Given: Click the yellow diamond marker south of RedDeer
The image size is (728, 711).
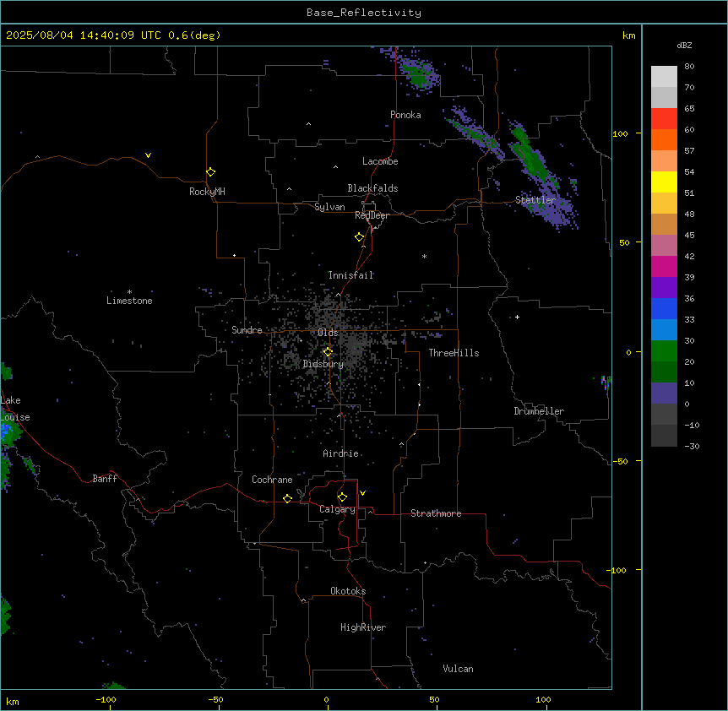Looking at the screenshot, I should click(x=360, y=237).
